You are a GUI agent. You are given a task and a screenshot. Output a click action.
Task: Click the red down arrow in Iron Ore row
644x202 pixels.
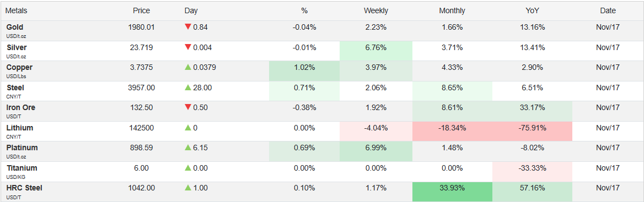tap(187, 108)
